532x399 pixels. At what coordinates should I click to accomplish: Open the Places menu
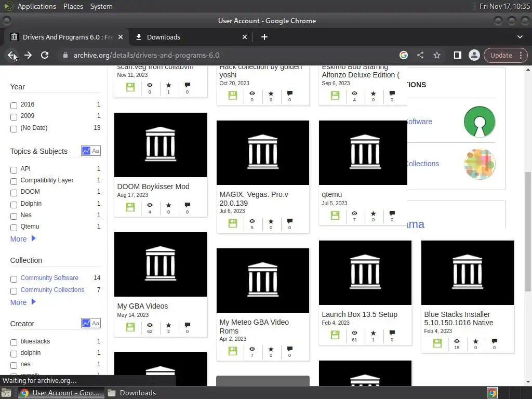(x=73, y=6)
